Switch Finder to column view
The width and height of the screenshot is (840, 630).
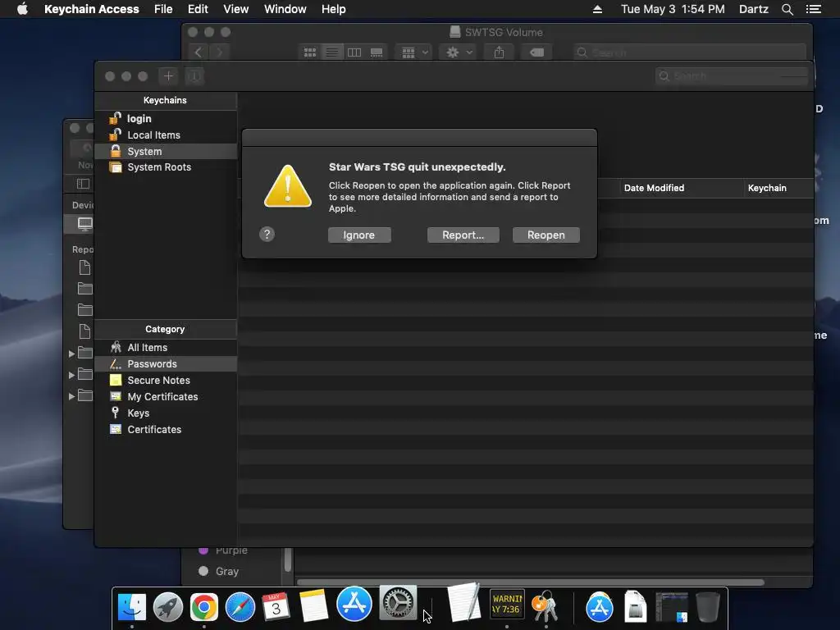coord(354,52)
